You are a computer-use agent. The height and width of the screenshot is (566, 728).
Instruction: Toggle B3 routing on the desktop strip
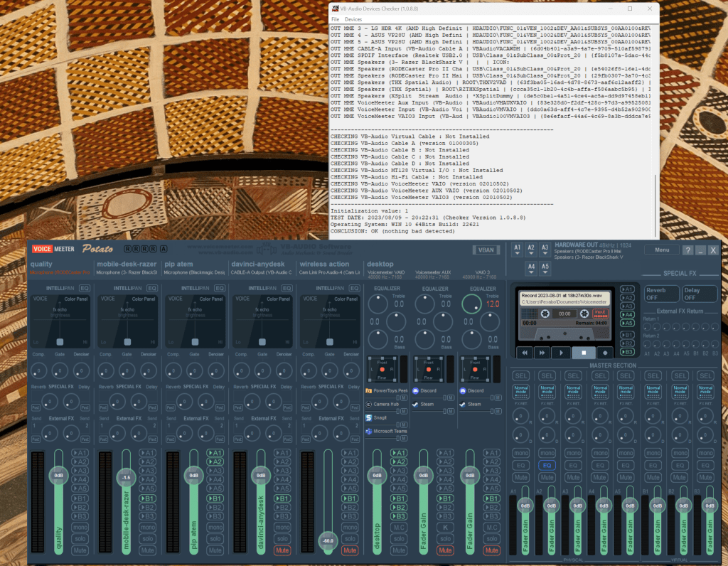pyautogui.click(x=399, y=516)
